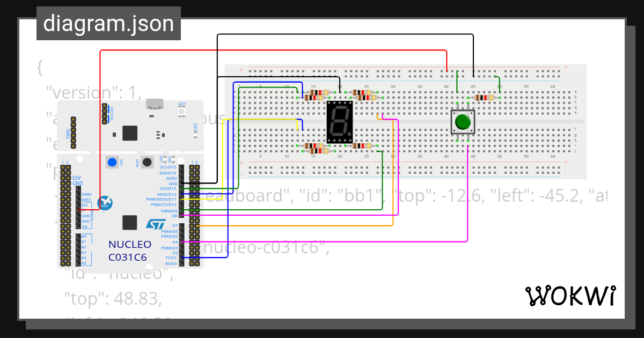This screenshot has width=644, height=338.
Task: Click the LD3 indicator on the Nucleo board
Action: [164, 159]
